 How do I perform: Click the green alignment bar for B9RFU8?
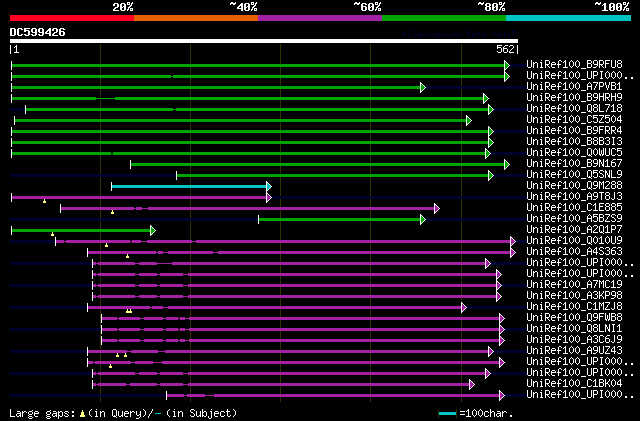[x=258, y=65]
